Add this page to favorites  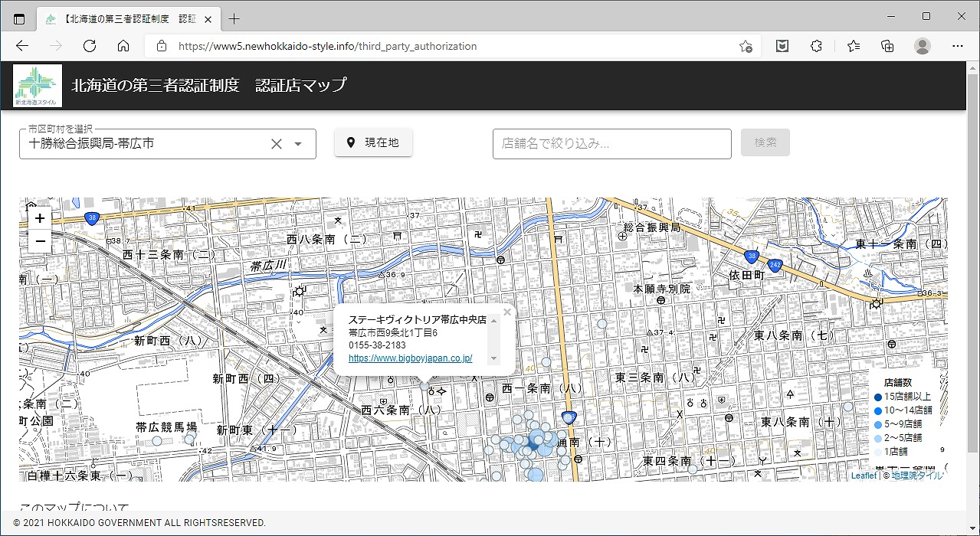click(x=745, y=46)
